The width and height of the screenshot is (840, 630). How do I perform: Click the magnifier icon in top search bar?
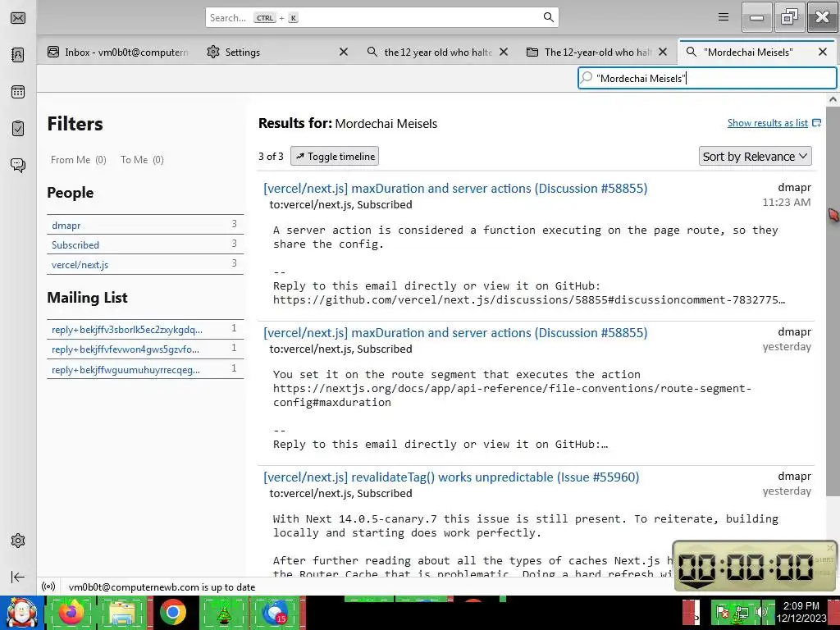pos(548,17)
